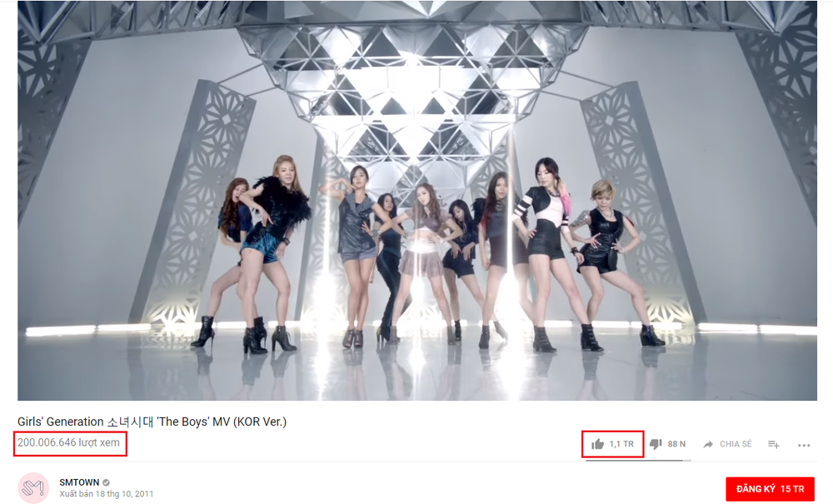The image size is (833, 504).
Task: Click the 1,1 TR like count
Action: [621, 444]
